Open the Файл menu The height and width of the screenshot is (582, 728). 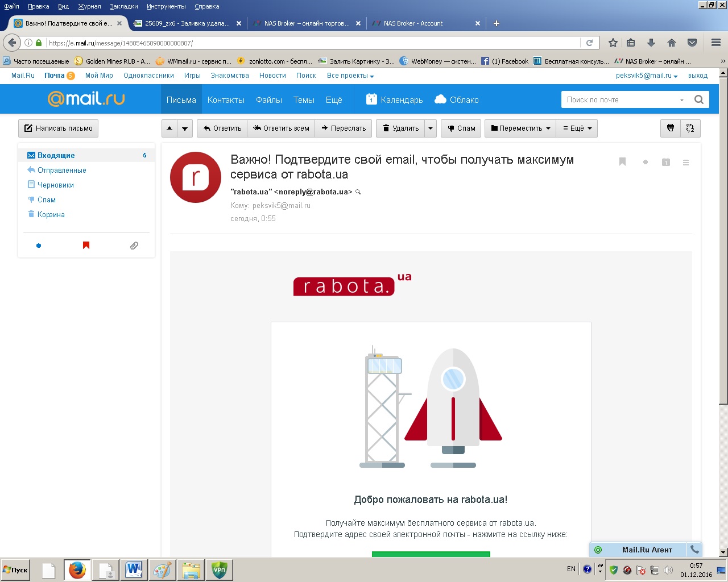click(x=11, y=6)
